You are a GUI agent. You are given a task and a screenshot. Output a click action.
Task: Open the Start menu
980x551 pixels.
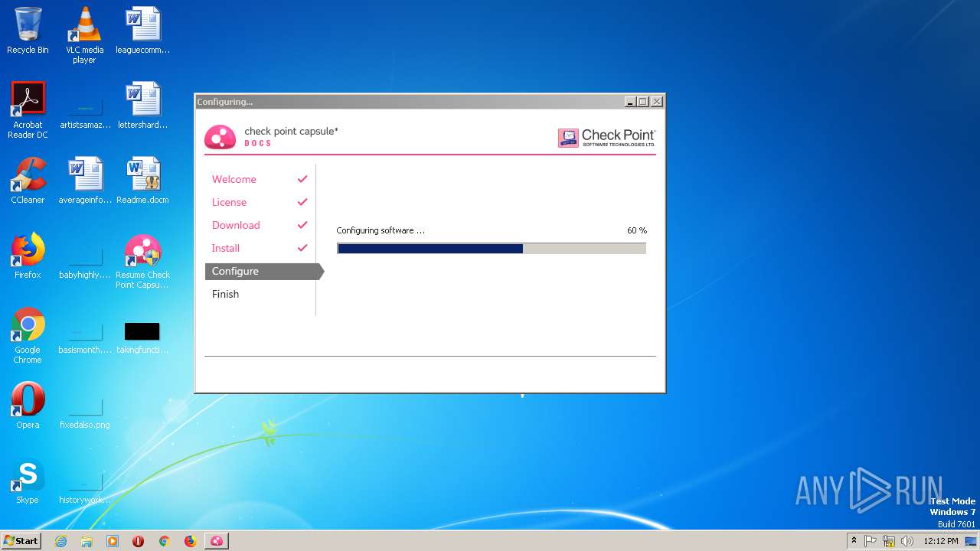[21, 541]
